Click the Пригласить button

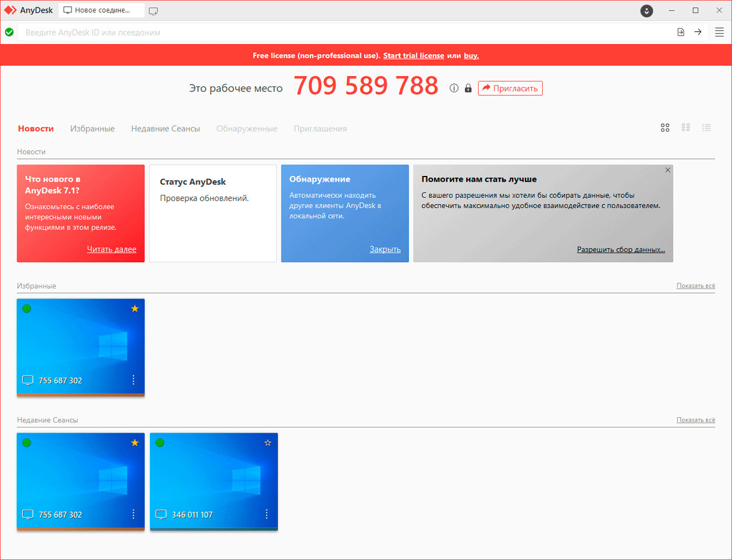pyautogui.click(x=510, y=88)
